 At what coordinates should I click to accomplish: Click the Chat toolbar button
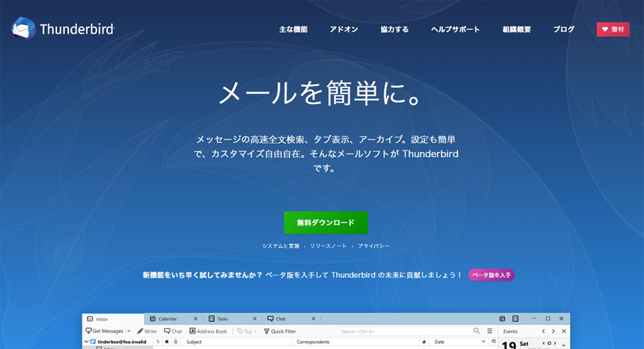(173, 331)
